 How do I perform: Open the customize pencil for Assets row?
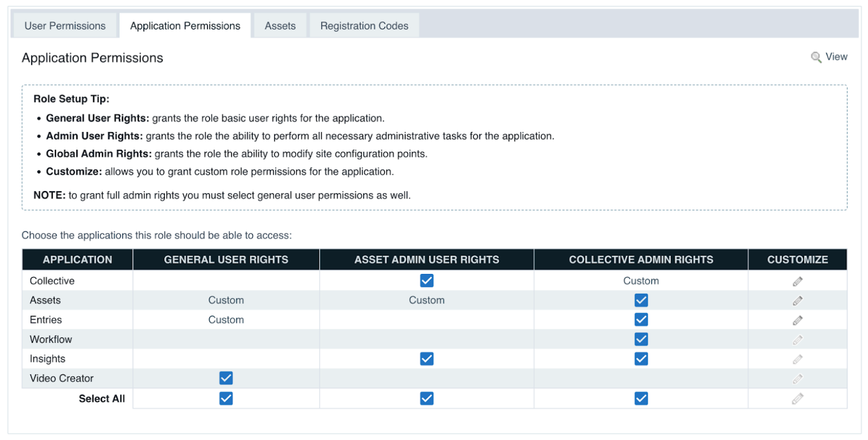(797, 300)
